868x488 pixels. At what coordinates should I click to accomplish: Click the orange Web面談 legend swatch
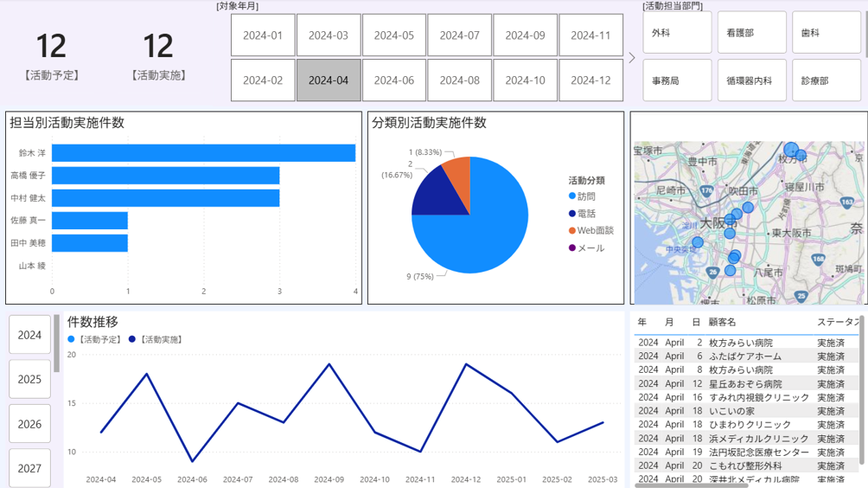pos(572,231)
